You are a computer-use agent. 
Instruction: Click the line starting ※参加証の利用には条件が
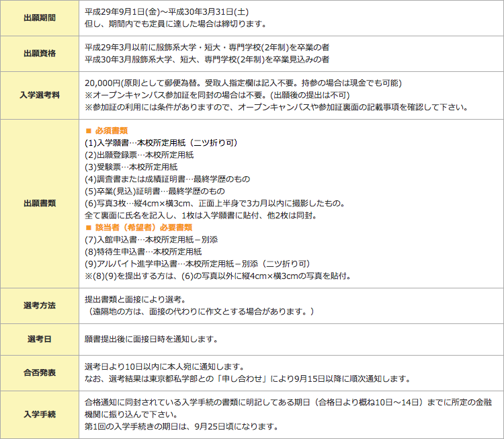(276, 108)
